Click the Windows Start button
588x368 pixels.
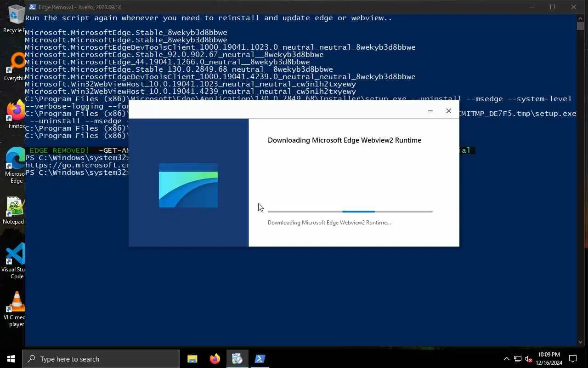click(11, 359)
